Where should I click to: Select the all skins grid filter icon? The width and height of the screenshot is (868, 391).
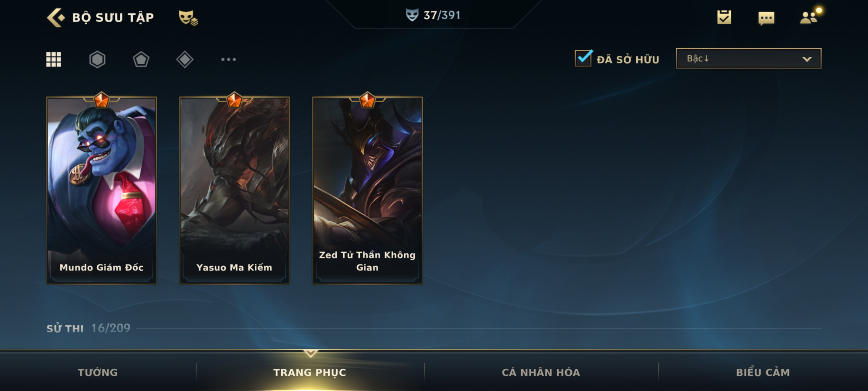54,59
